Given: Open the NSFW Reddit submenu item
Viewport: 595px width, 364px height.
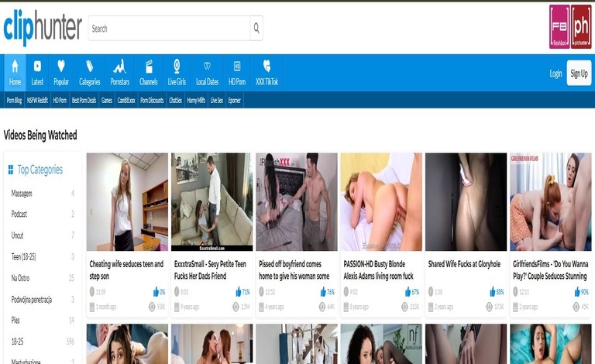Looking at the screenshot, I should tap(37, 100).
